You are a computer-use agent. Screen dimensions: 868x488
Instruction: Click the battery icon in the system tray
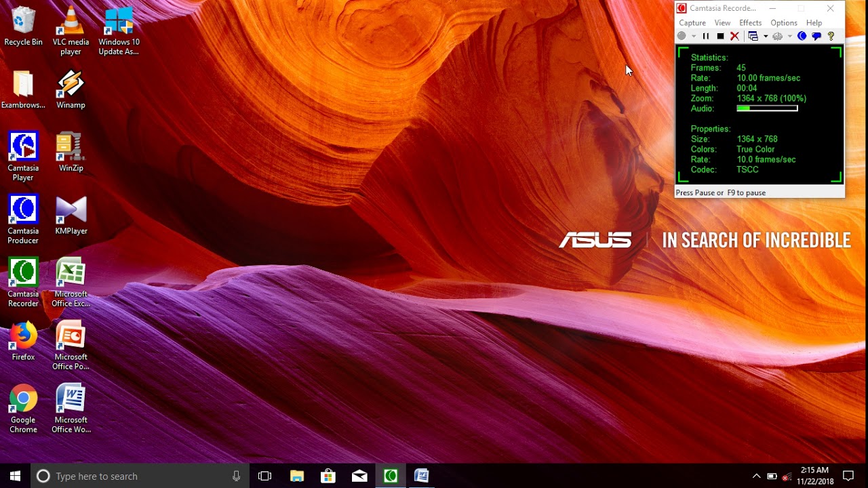772,476
